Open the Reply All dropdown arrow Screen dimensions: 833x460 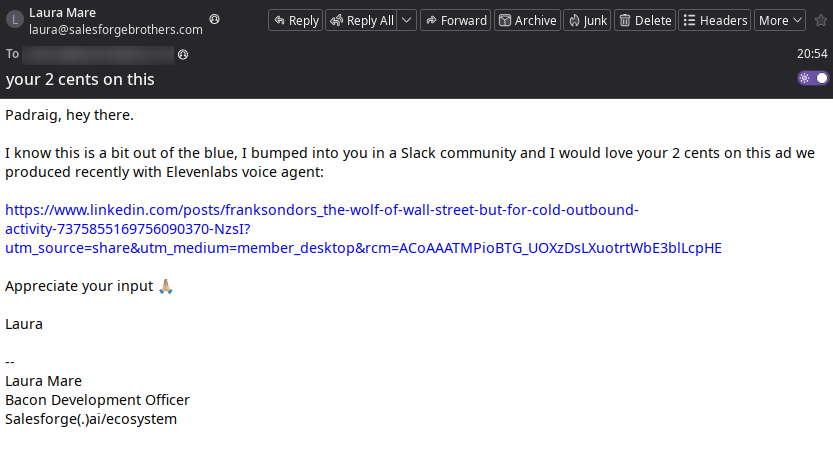(407, 20)
